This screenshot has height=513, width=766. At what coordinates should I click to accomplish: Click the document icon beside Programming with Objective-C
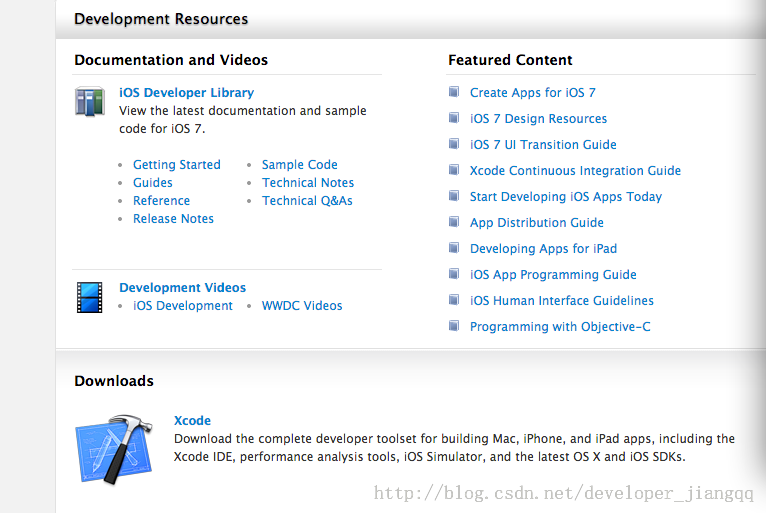(x=454, y=327)
